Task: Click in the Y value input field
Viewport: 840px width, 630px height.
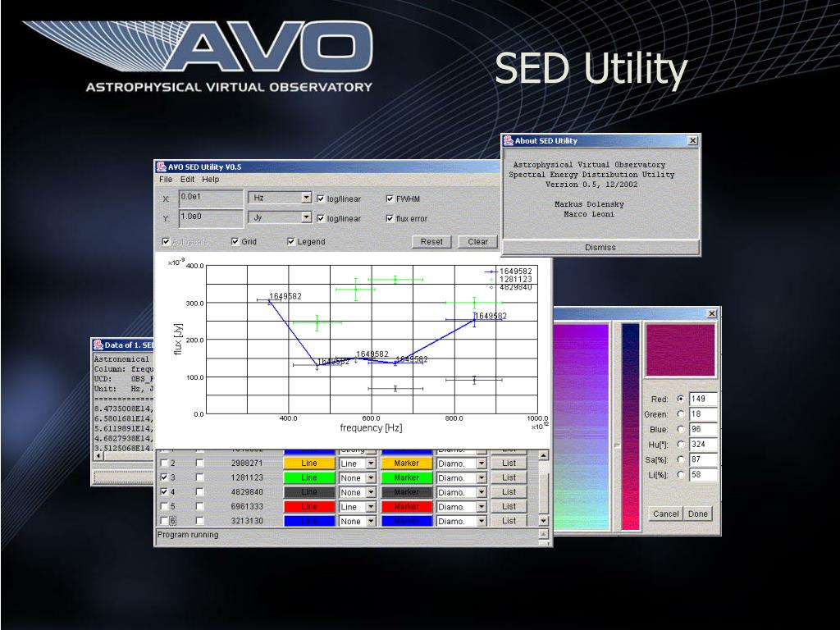Action: click(211, 218)
